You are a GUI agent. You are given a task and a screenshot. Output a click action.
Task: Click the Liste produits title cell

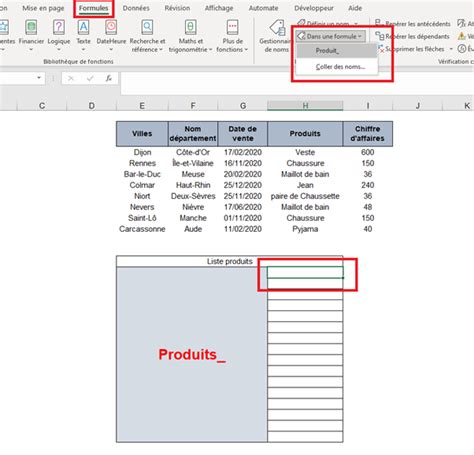point(230,261)
